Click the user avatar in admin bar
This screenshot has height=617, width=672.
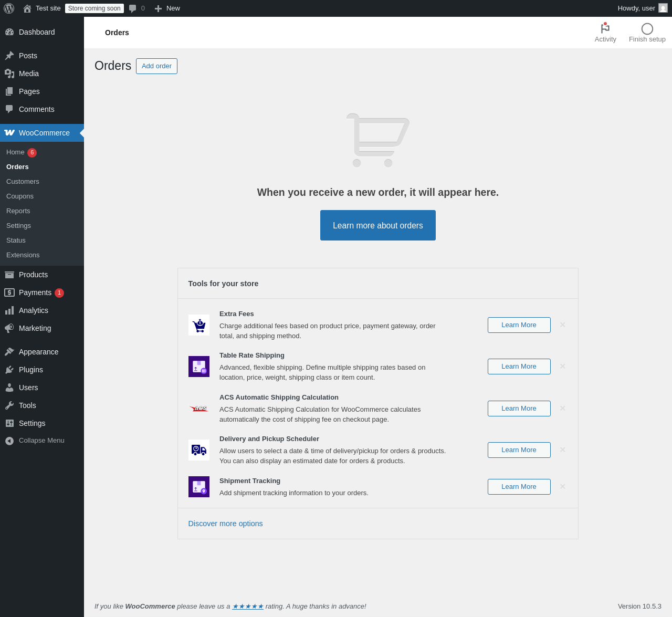coord(663,8)
